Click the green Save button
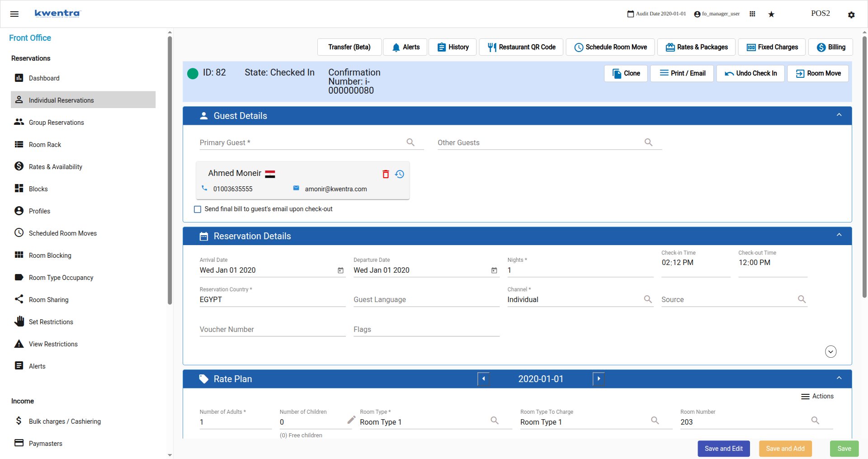 pos(844,449)
